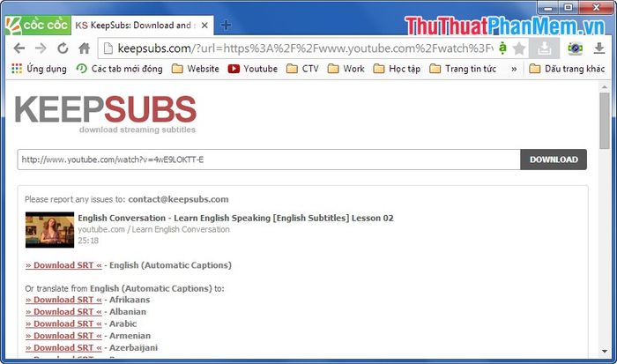Download SRT translated to Afrikaans

pos(63,300)
